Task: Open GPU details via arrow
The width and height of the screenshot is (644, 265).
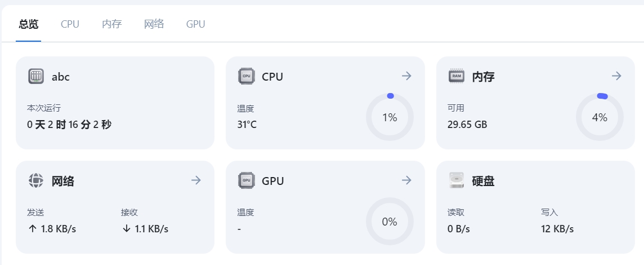Action: (x=406, y=180)
